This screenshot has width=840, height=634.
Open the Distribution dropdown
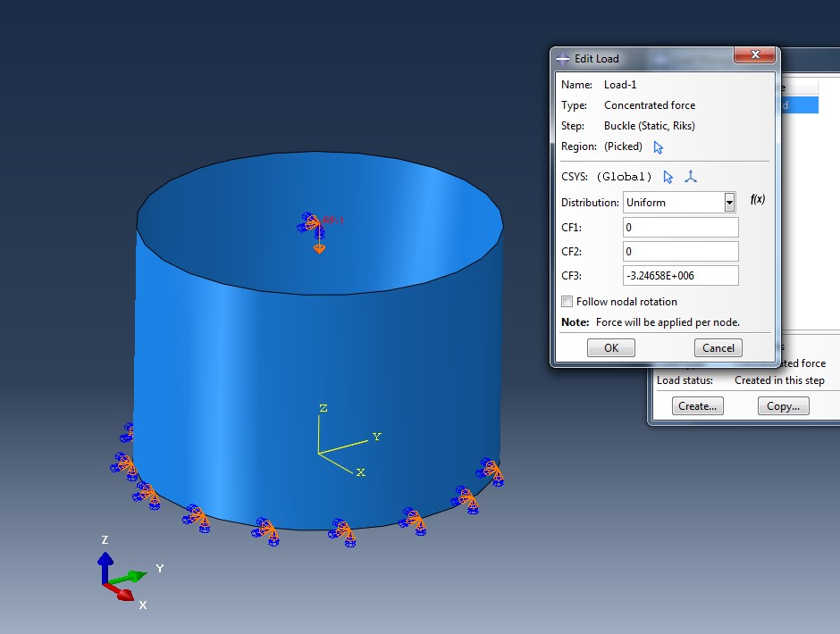pyautogui.click(x=730, y=203)
